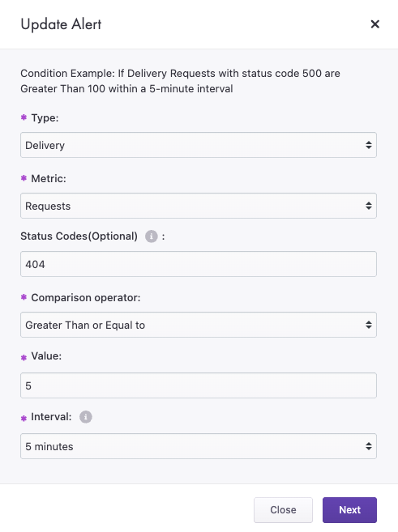Click the up-down arrows on the Type selector

[369, 145]
